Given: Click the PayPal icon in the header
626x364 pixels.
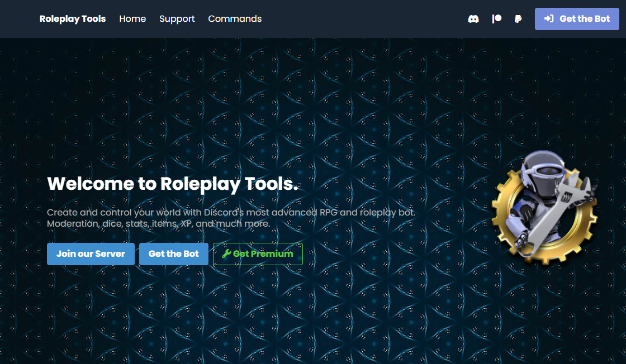Looking at the screenshot, I should (x=518, y=18).
